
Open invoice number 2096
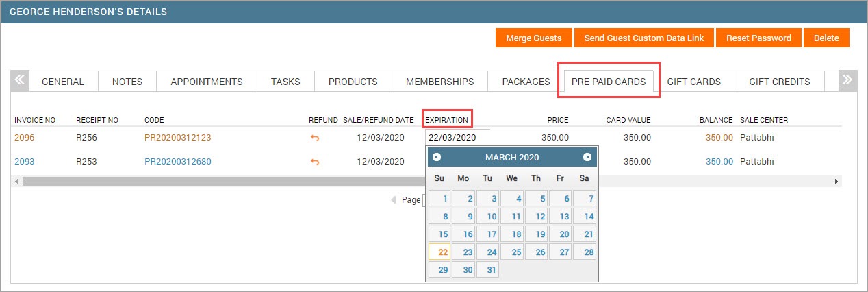click(24, 137)
